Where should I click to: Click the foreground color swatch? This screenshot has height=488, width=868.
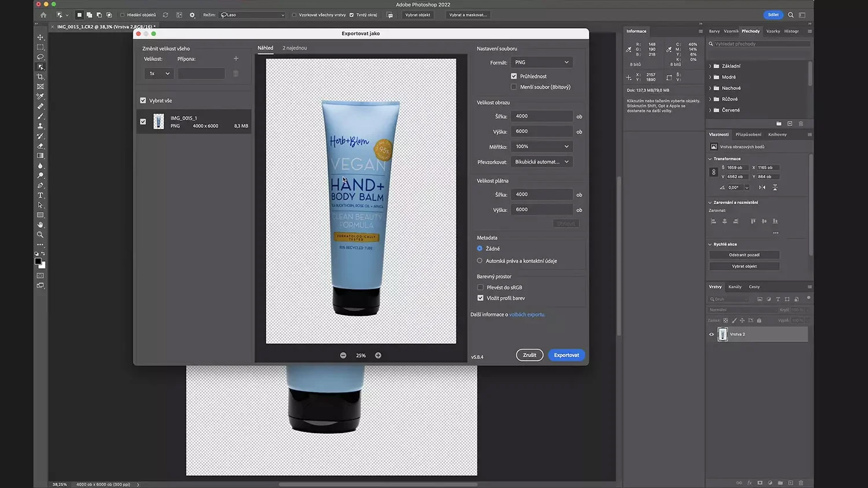[38, 261]
